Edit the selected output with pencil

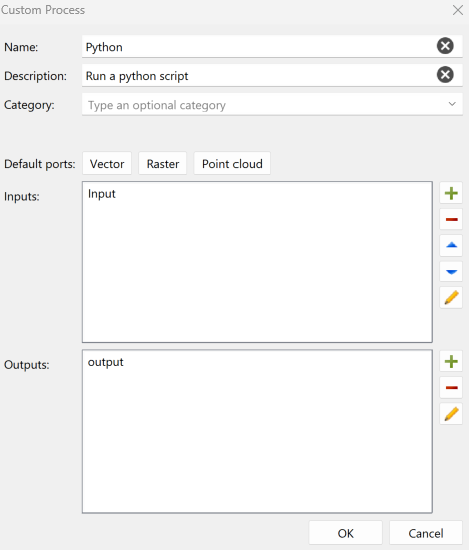click(x=451, y=414)
